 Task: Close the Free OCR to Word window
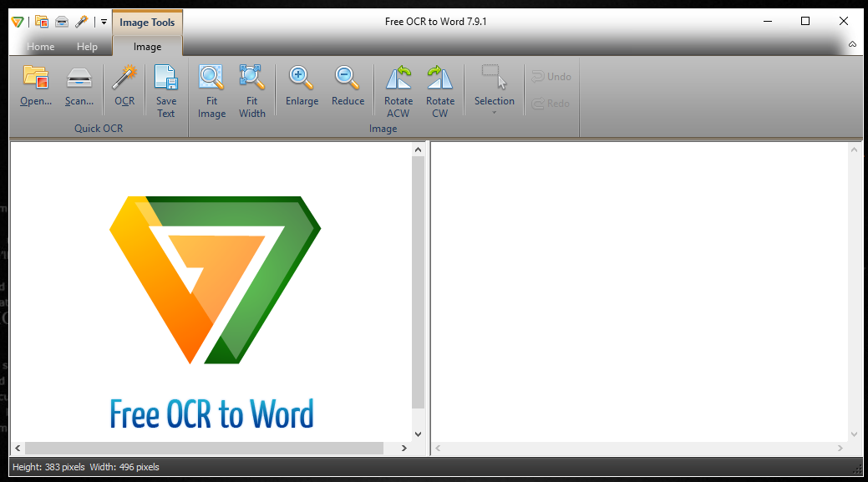[844, 22]
